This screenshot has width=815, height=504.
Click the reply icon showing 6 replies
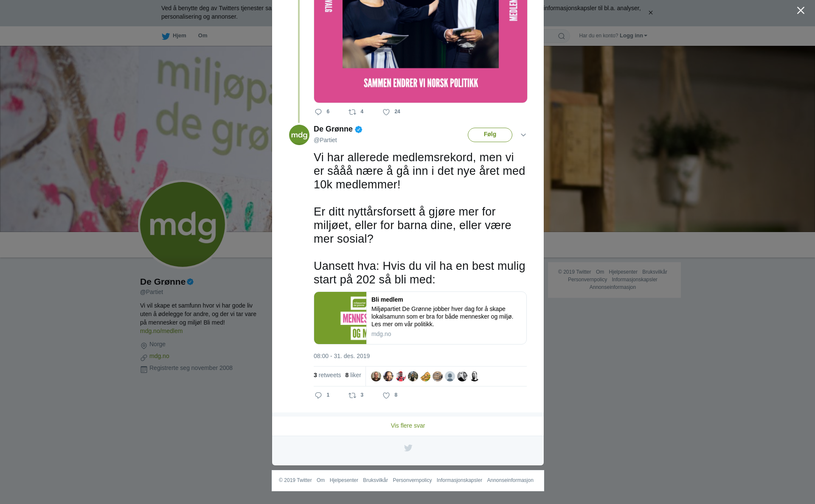(x=318, y=112)
